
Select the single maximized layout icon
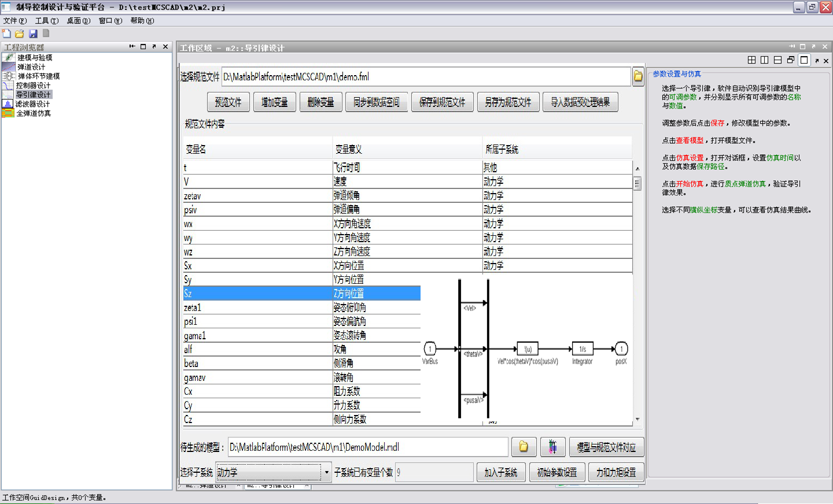804,60
